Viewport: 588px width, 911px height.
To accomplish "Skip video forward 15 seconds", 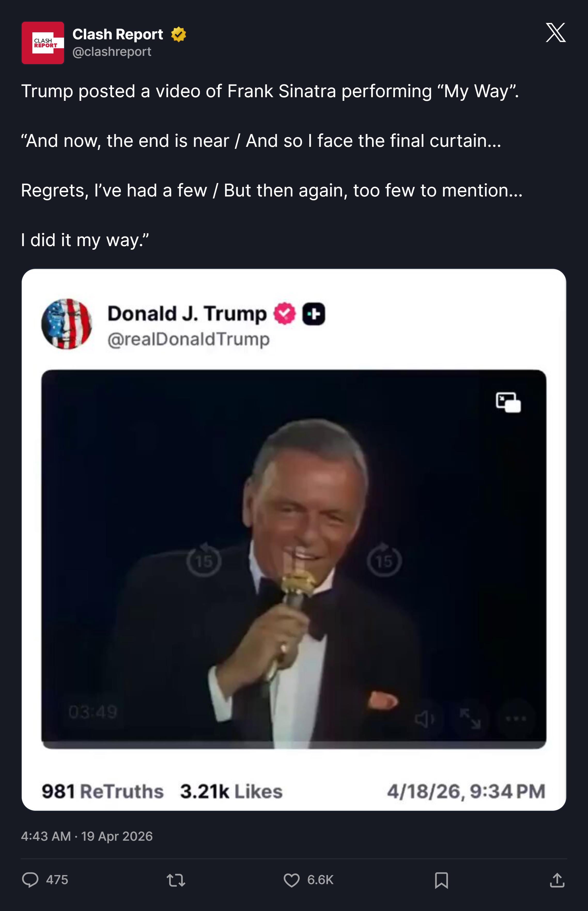I will click(384, 560).
